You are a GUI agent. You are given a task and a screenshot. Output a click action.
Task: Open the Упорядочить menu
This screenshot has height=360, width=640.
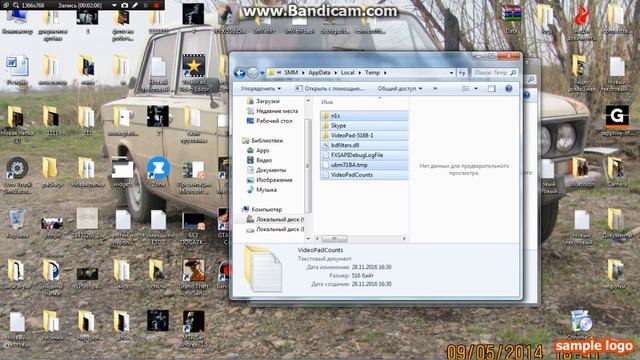[x=260, y=89]
